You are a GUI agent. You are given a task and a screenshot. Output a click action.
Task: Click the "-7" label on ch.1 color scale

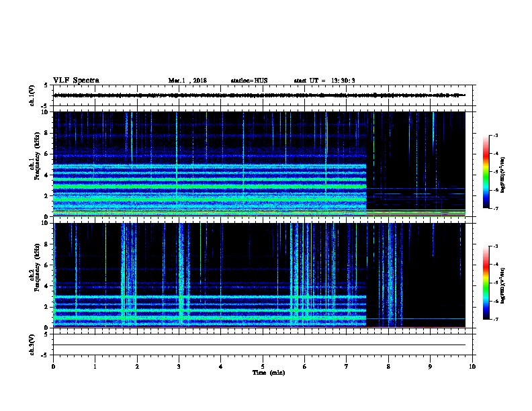click(495, 208)
